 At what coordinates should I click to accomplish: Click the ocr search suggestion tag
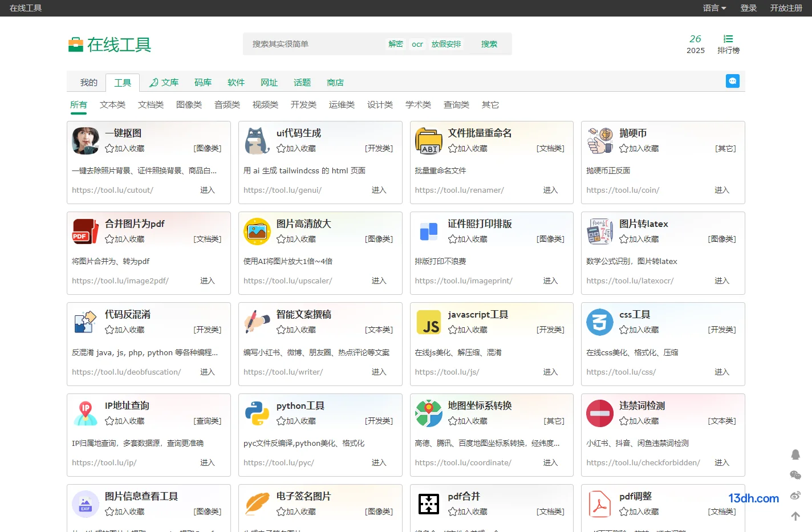[x=417, y=44]
